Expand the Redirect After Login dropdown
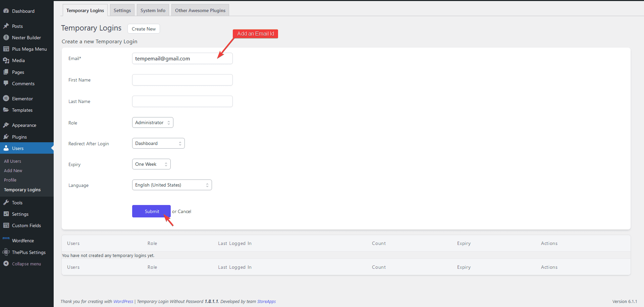Image resolution: width=644 pixels, height=307 pixels. 158,144
